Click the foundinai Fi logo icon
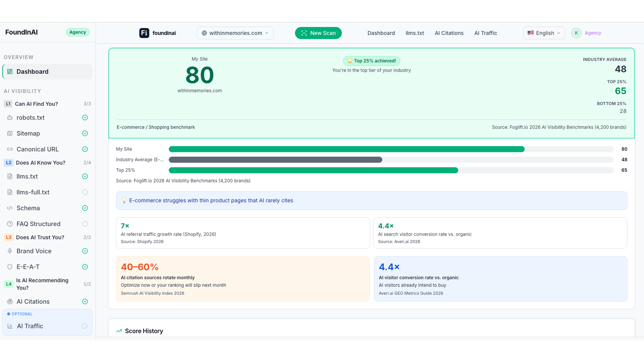644x362 pixels. pyautogui.click(x=144, y=33)
